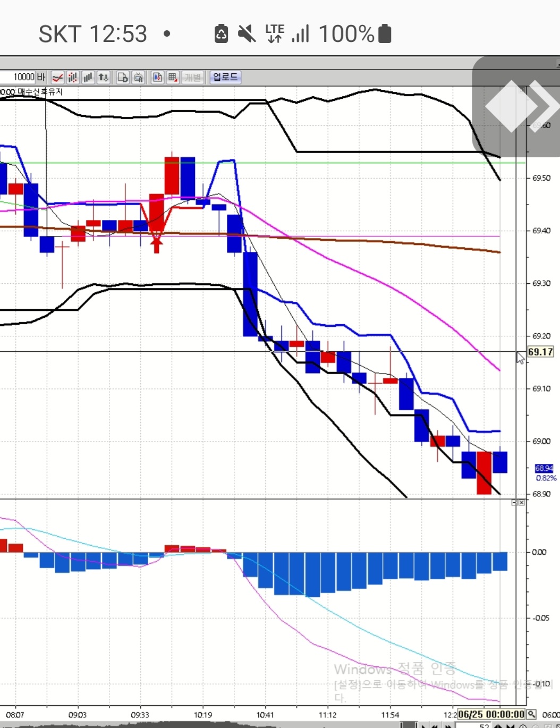The width and height of the screenshot is (560, 728).
Task: Click the 06/25 00:00:00 date label
Action: [491, 714]
